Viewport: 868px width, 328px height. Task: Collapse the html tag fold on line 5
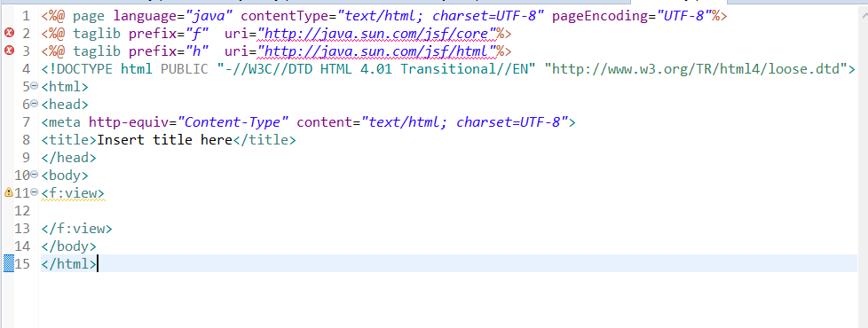tap(35, 86)
